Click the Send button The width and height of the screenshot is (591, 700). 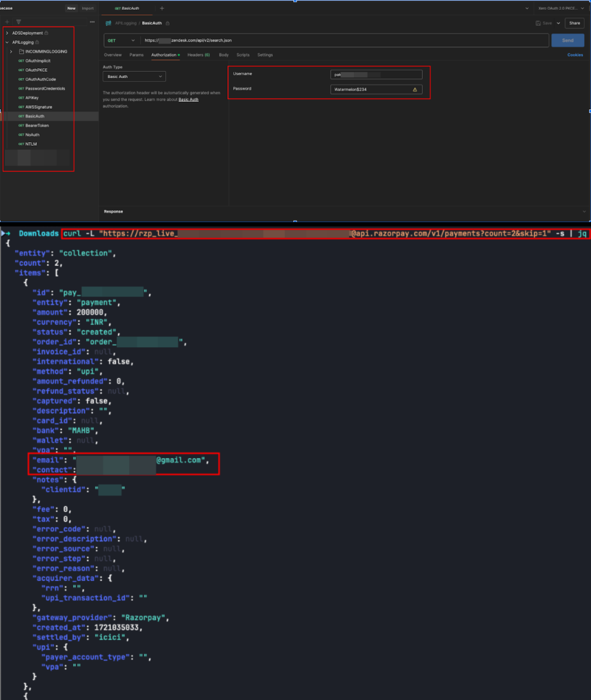coord(568,40)
